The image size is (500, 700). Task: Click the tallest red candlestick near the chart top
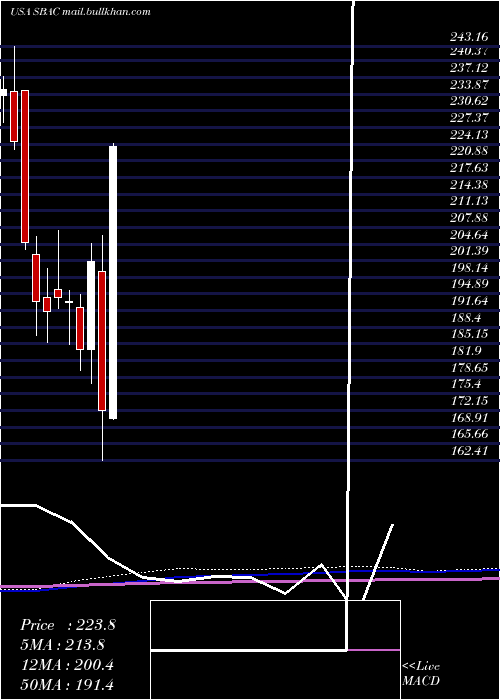point(25,167)
